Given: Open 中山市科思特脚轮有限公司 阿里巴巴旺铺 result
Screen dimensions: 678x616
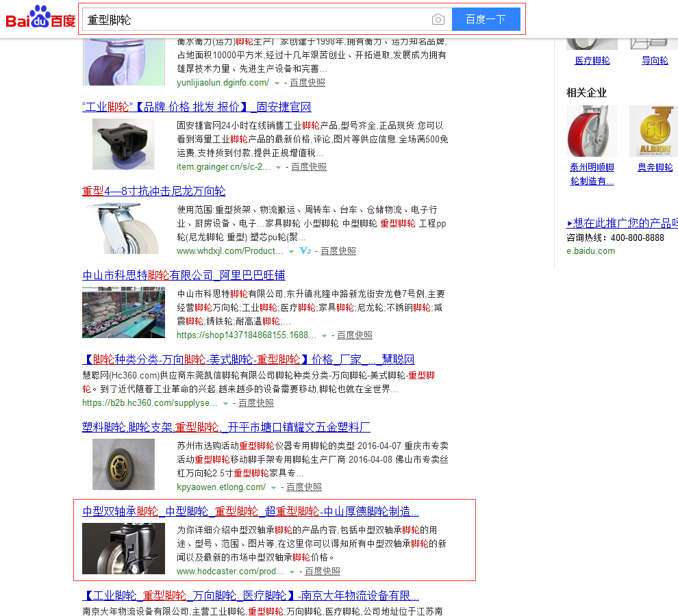Looking at the screenshot, I should pyautogui.click(x=184, y=275).
